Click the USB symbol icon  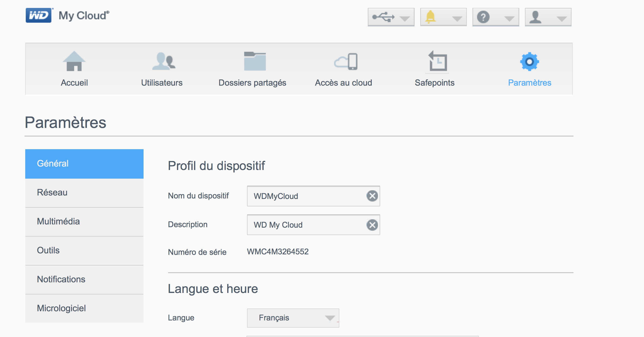[x=383, y=17]
